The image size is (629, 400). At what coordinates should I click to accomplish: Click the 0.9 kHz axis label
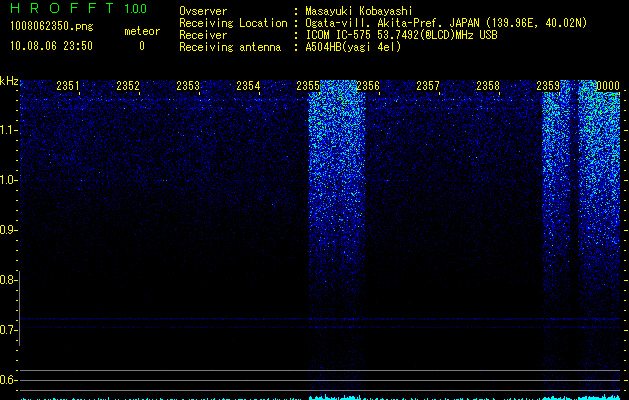point(7,230)
